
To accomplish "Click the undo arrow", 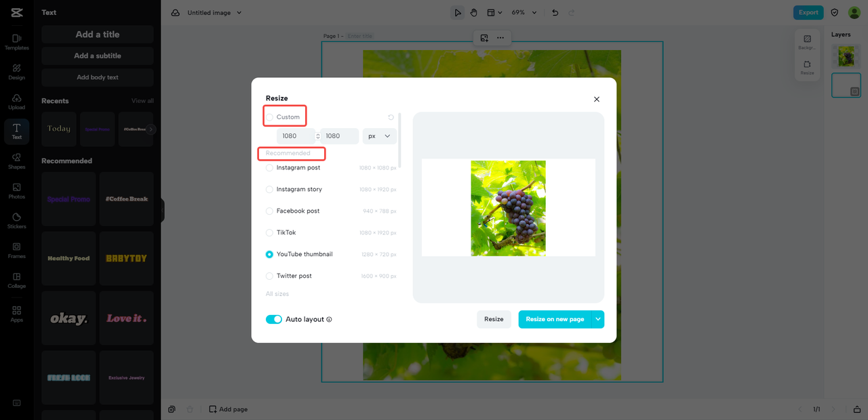I will point(555,12).
